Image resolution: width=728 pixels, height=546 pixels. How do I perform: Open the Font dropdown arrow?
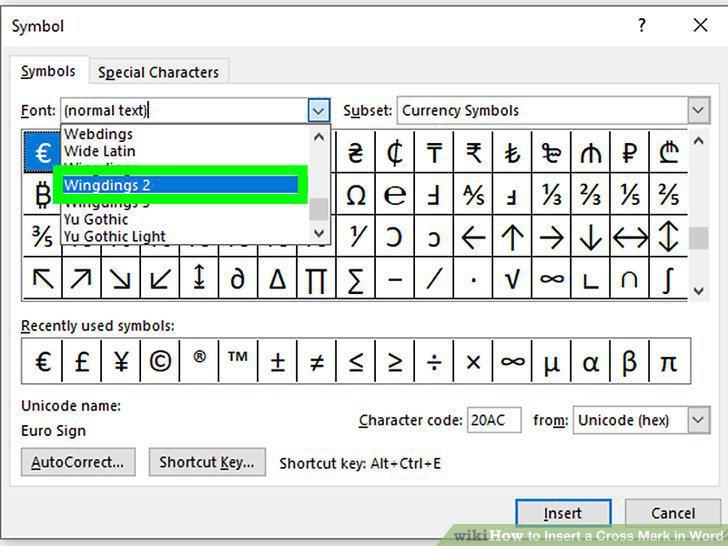pyautogui.click(x=318, y=110)
